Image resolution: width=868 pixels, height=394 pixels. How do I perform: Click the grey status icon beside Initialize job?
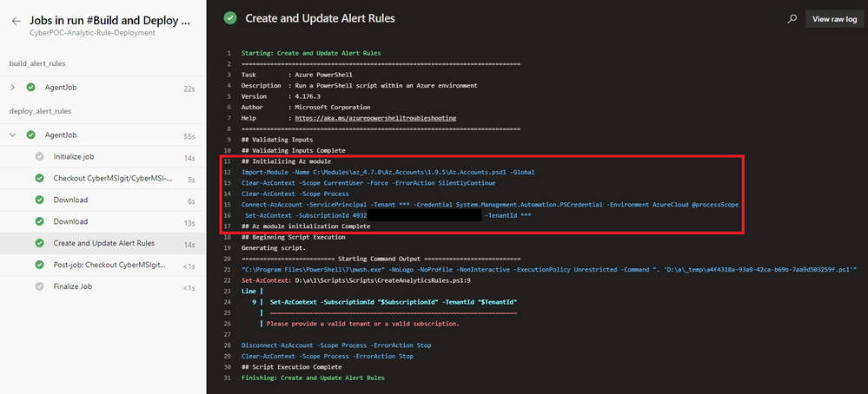pyautogui.click(x=39, y=157)
